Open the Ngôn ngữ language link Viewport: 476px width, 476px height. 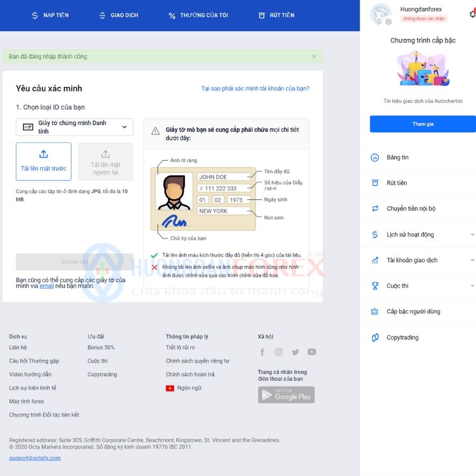coord(189,388)
